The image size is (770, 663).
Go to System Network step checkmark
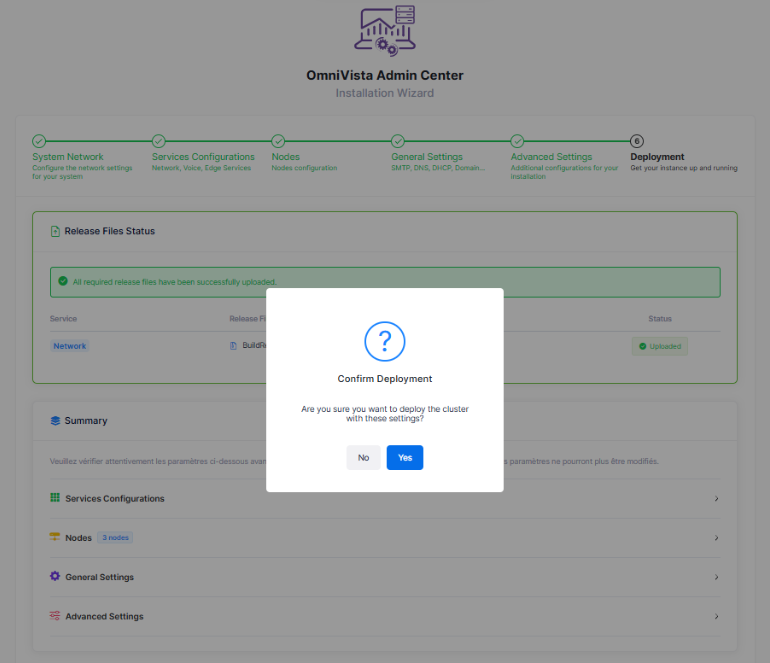tap(39, 141)
